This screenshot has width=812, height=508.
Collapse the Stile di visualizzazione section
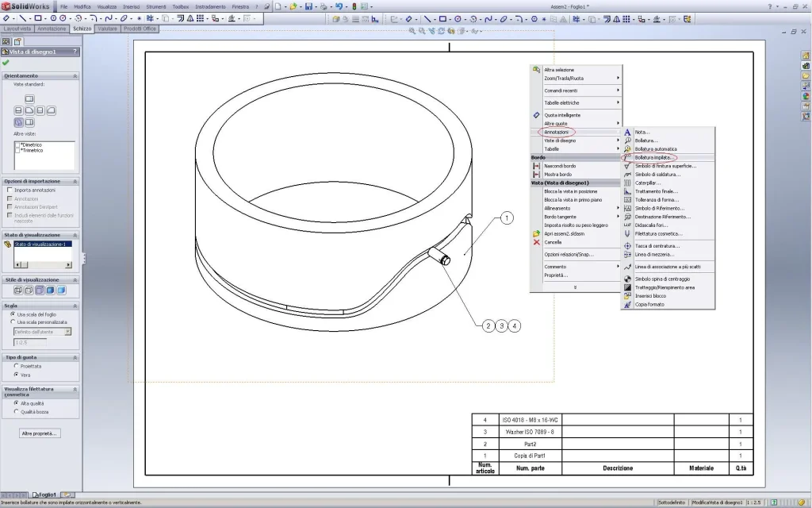coord(75,280)
